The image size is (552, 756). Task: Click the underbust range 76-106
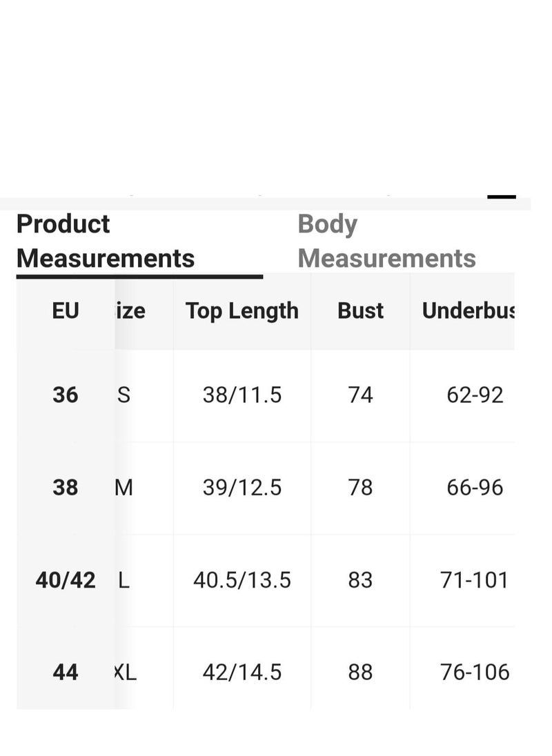click(475, 673)
